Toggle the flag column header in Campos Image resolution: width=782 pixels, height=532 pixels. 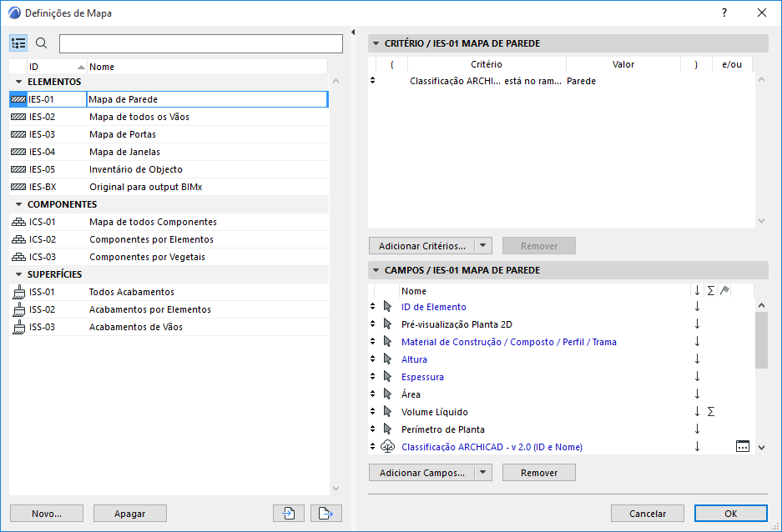point(724,291)
